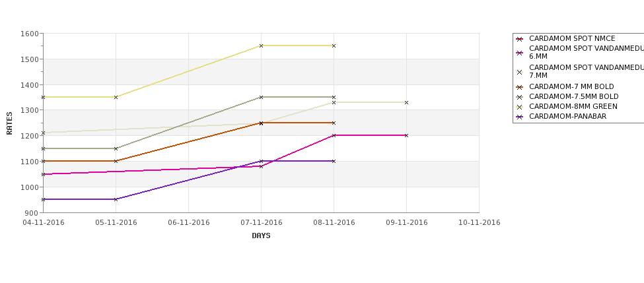Select the CARDAMOM-PANABAR legend label
Screen dimensions: 644x283
tap(567, 117)
